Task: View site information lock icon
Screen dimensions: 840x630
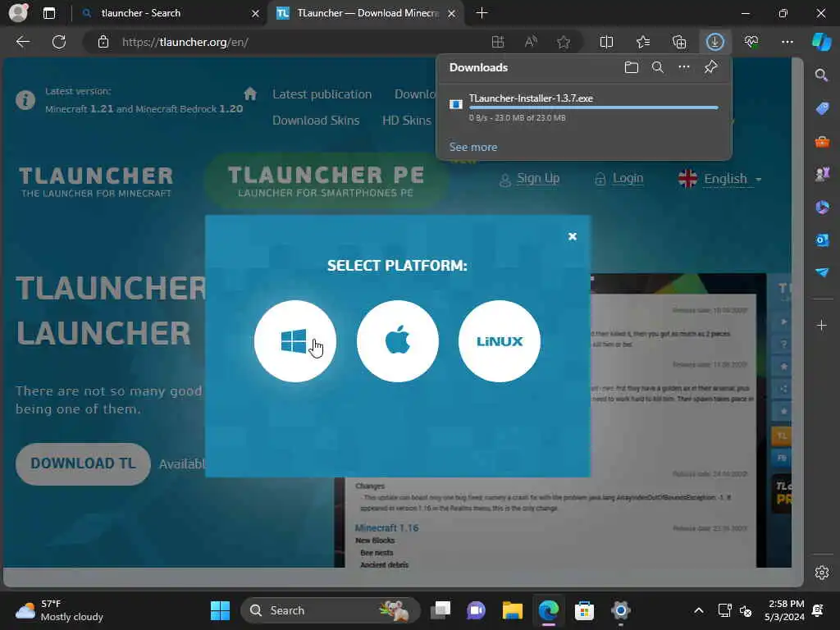Action: 103,42
